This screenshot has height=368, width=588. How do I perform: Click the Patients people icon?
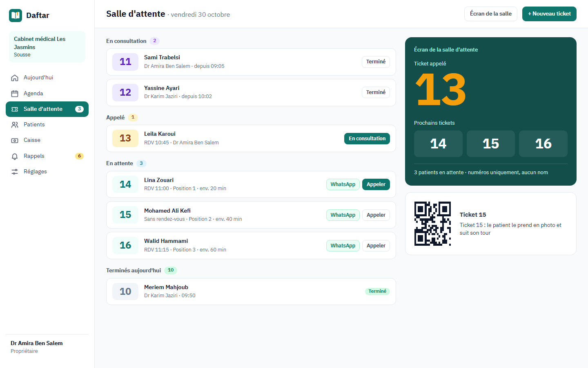[x=15, y=125]
